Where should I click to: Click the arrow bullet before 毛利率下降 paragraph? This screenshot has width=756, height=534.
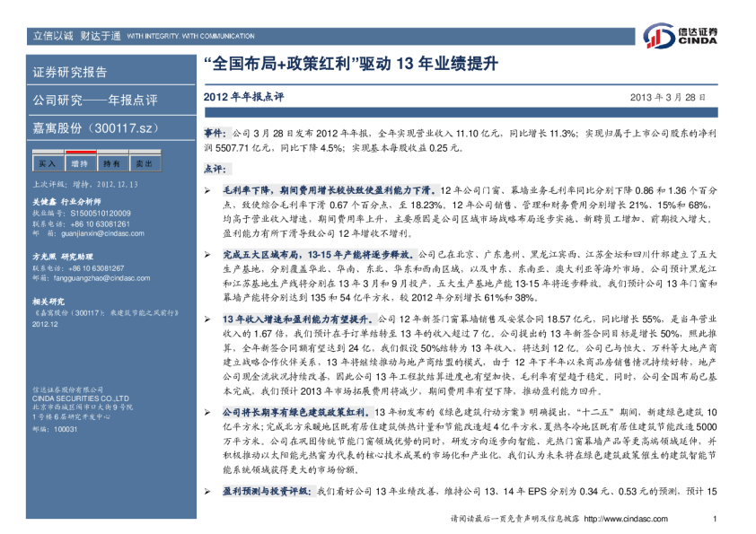pyautogui.click(x=208, y=191)
